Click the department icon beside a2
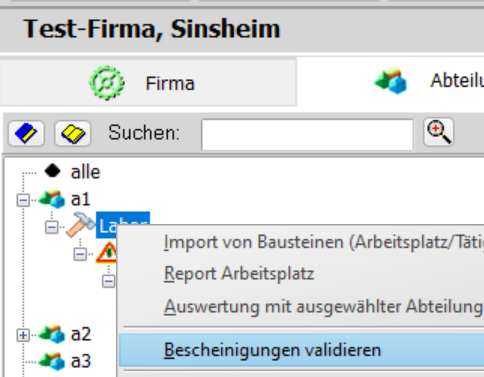The height and width of the screenshot is (377, 484). (x=52, y=334)
